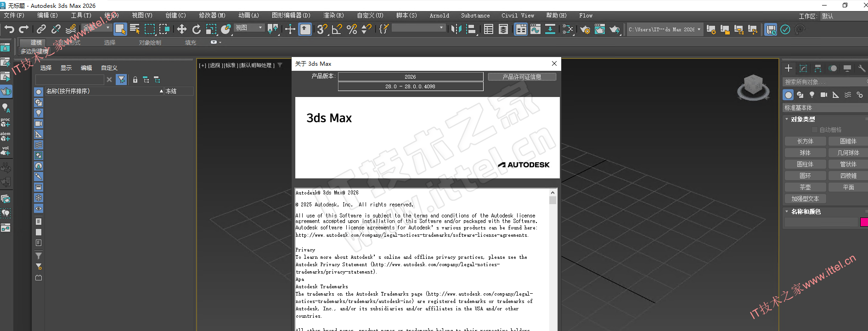Toggle the Percent Snap button

[352, 29]
